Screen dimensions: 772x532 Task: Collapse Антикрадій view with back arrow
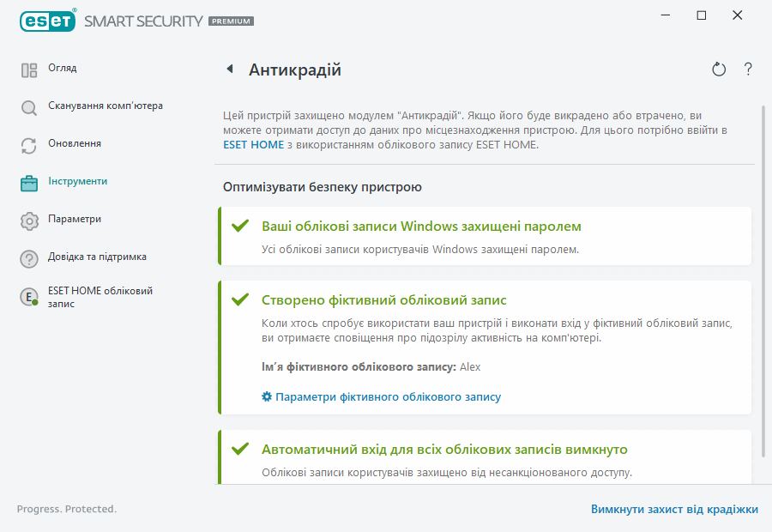coord(228,70)
